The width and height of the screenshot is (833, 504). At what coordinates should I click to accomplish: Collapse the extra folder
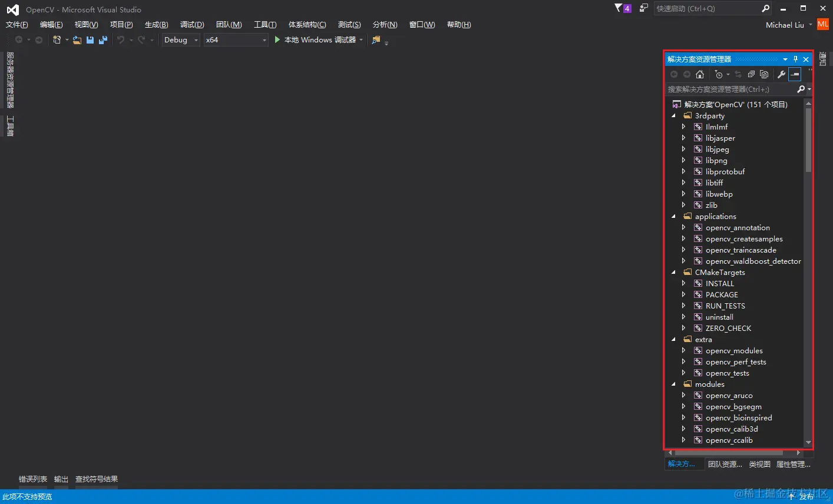click(674, 340)
